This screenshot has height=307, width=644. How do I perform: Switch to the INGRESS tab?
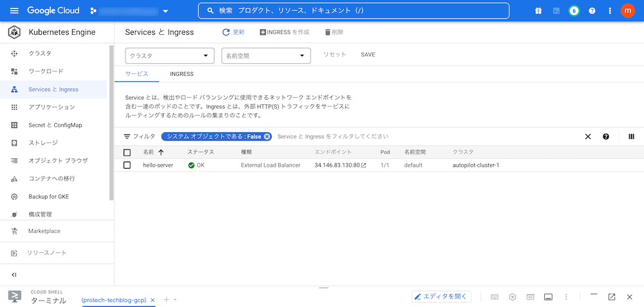[182, 74]
